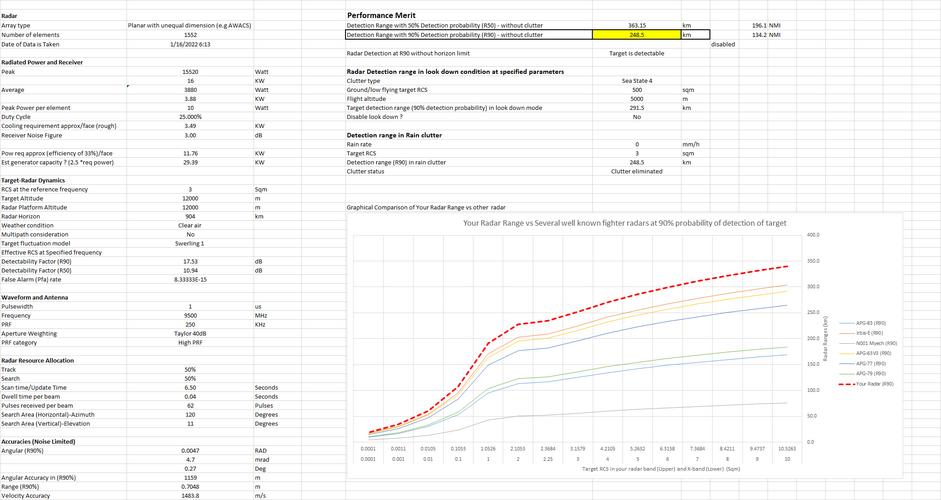Click the PRF category value 'High PRF'
Viewport: 941px width, 500px height.
190,342
